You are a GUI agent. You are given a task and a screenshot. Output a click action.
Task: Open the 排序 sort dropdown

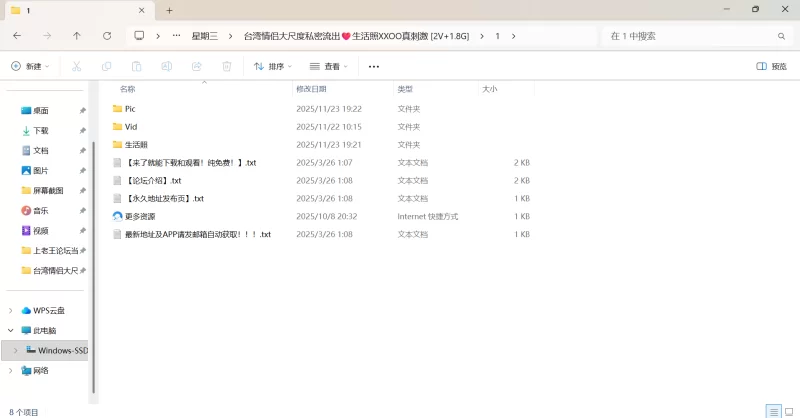click(x=273, y=67)
